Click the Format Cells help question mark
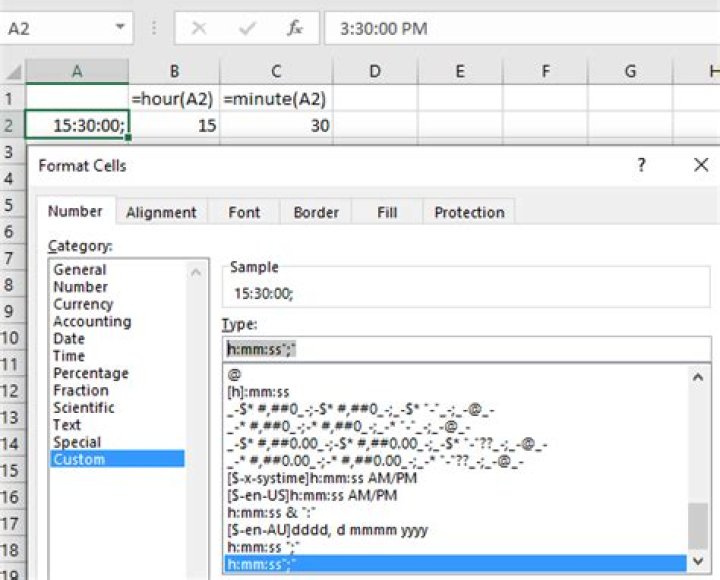 click(x=641, y=165)
